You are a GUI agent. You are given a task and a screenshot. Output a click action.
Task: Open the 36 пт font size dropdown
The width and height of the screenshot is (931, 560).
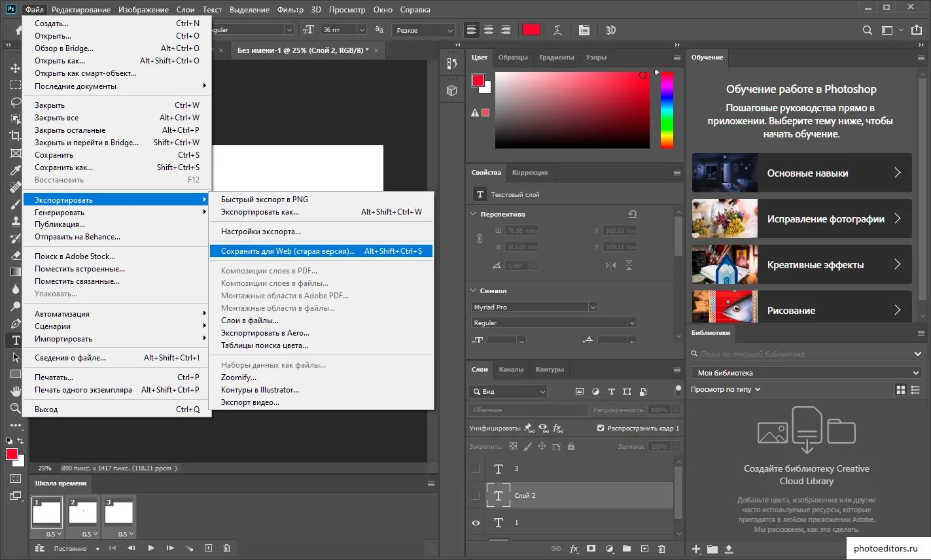coord(361,30)
